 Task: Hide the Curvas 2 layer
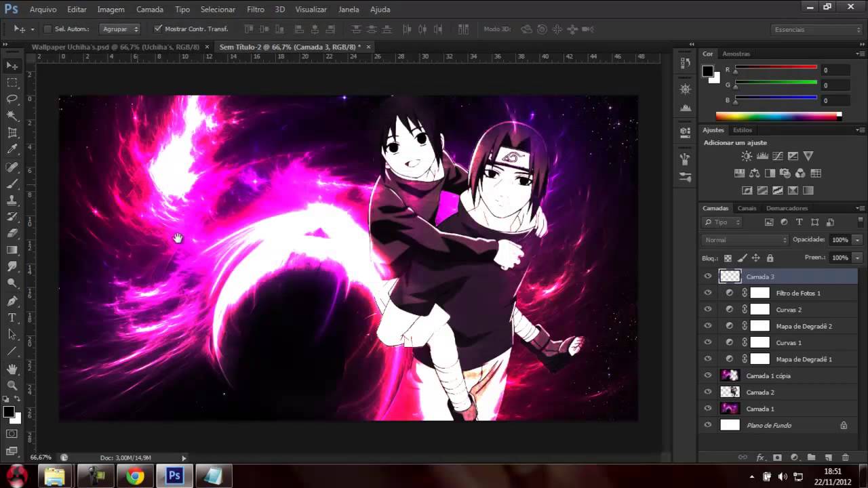click(x=708, y=310)
